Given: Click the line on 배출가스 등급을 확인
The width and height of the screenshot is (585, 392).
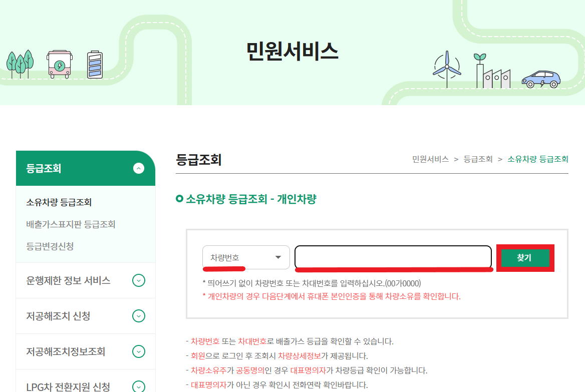Looking at the screenshot, I should pyautogui.click(x=289, y=341).
